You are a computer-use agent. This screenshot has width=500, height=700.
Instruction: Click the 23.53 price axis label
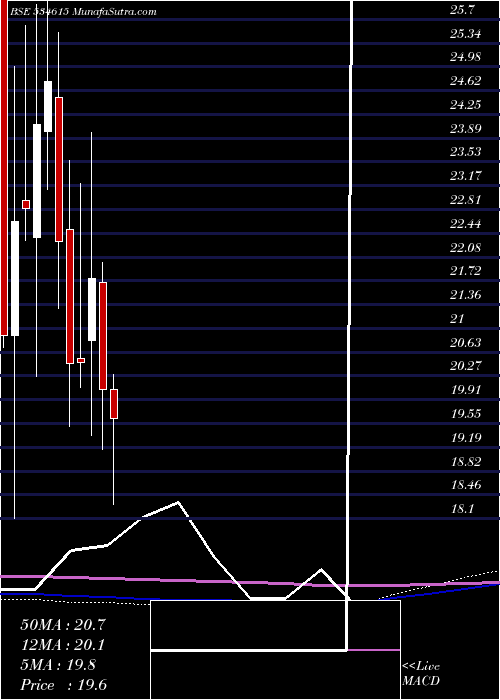(466, 152)
